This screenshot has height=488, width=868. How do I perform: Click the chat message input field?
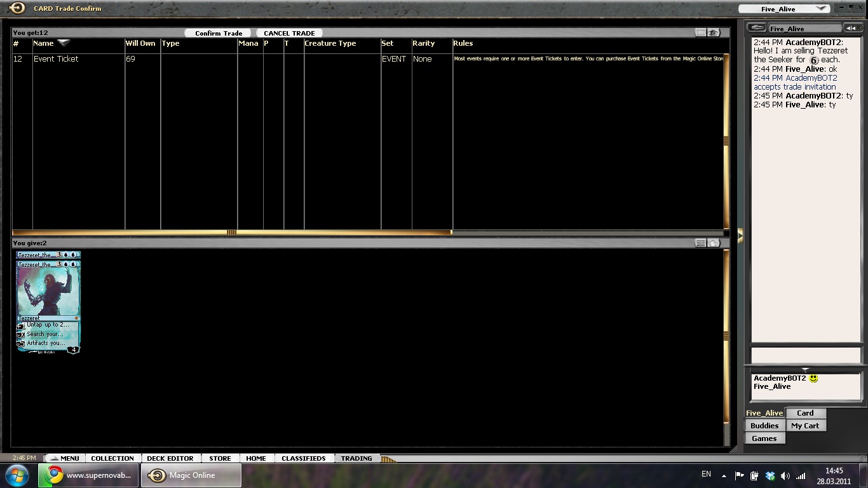806,355
